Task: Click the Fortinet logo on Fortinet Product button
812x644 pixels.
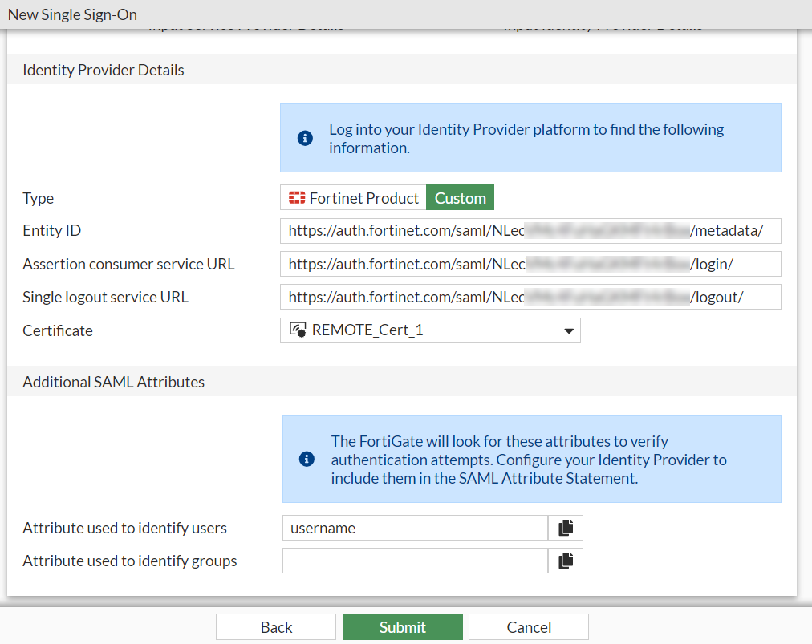Action: pyautogui.click(x=297, y=197)
